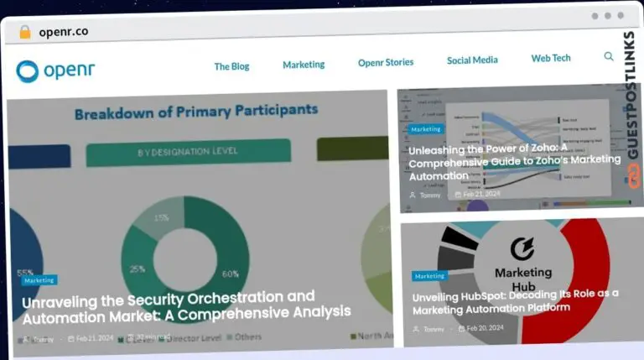
Task: Open the Unveiling HubSpot article
Action: [516, 301]
